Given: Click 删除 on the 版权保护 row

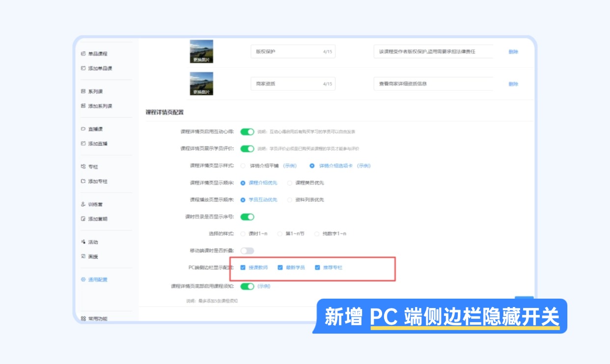Looking at the screenshot, I should click(513, 52).
